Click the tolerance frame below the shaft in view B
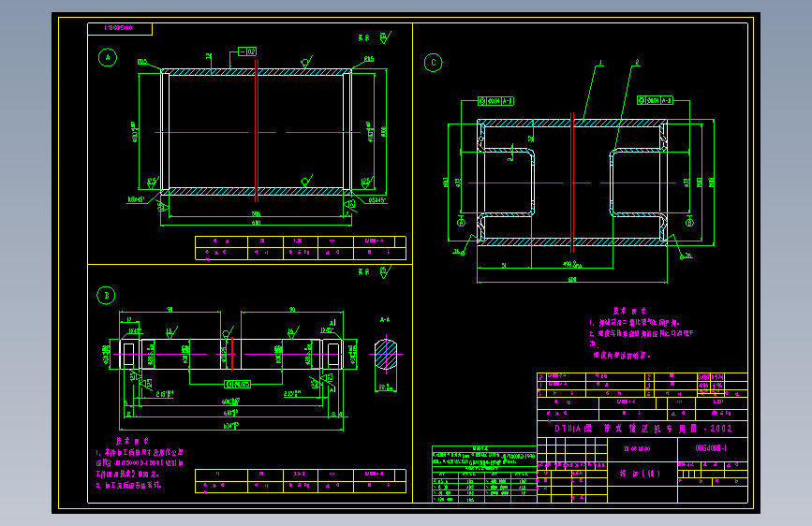This screenshot has height=526, width=812. coord(237,384)
